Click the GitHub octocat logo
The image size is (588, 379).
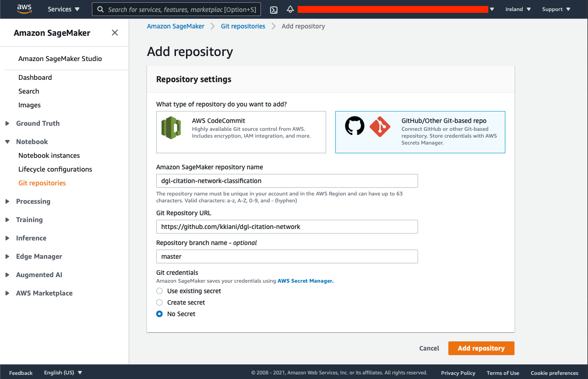point(355,125)
